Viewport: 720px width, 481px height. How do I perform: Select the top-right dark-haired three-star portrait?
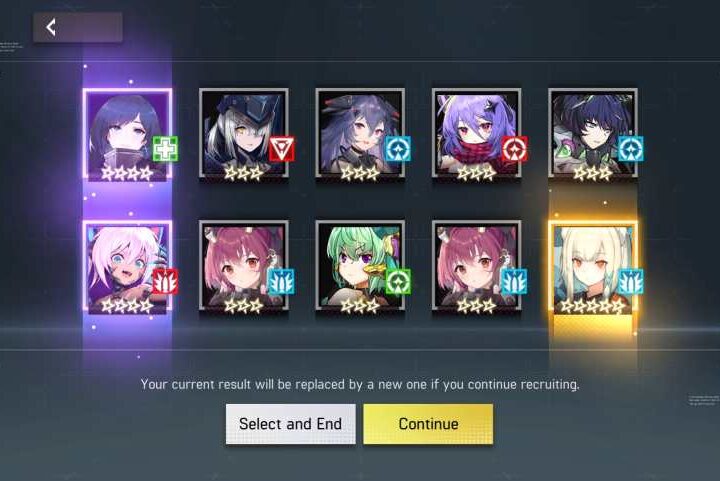click(x=593, y=134)
